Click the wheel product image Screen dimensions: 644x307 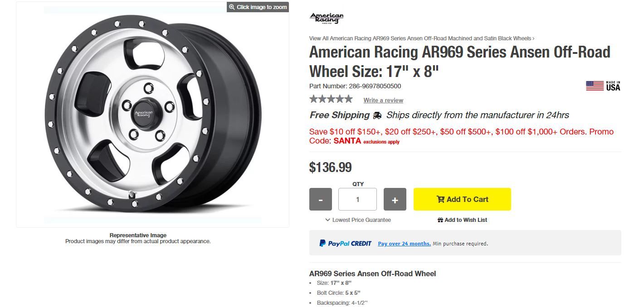[153, 114]
